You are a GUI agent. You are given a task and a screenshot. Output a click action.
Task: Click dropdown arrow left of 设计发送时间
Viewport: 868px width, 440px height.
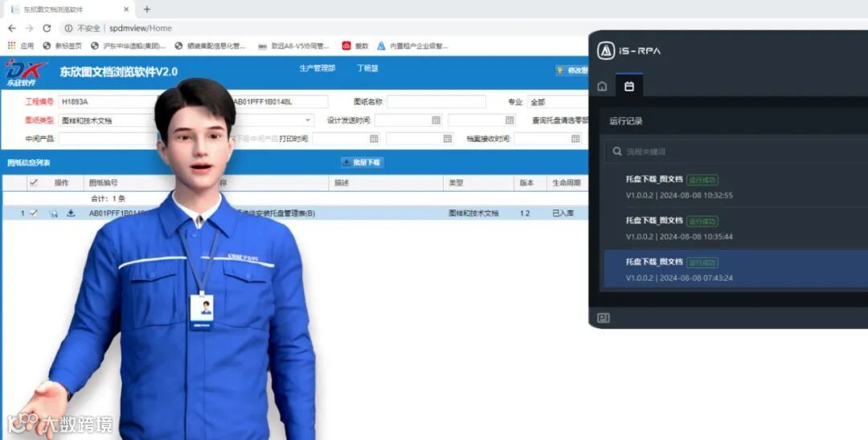coord(308,120)
